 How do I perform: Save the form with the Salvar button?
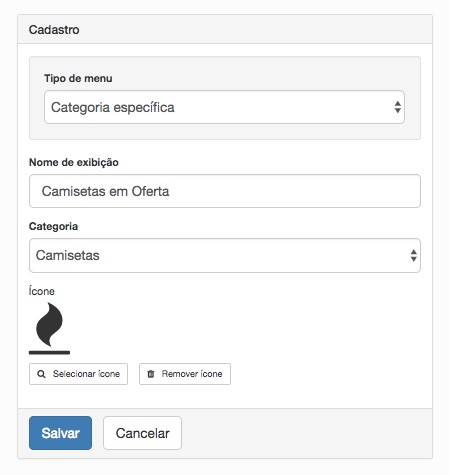60,433
